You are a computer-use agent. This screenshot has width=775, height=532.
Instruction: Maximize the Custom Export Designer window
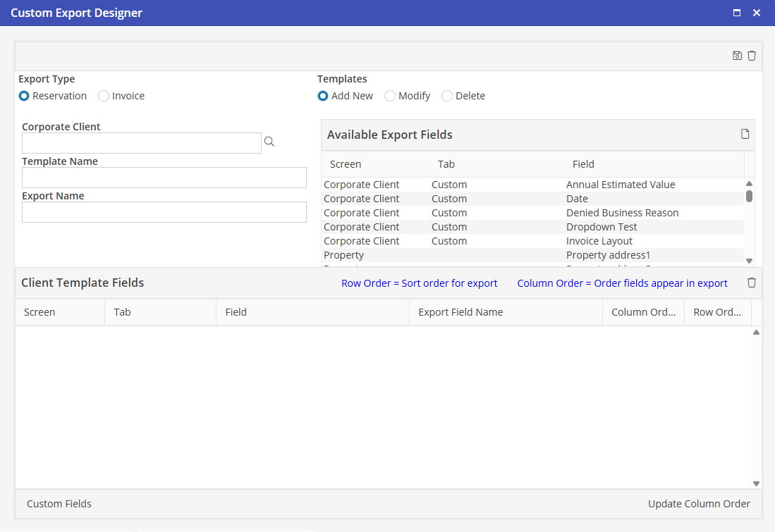tap(737, 13)
